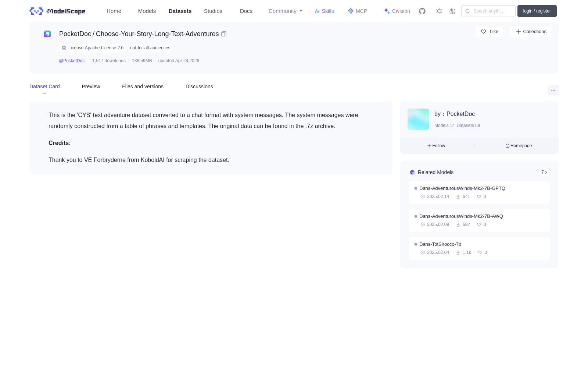Click PocketDoc in the dataset title

pyautogui.click(x=75, y=34)
